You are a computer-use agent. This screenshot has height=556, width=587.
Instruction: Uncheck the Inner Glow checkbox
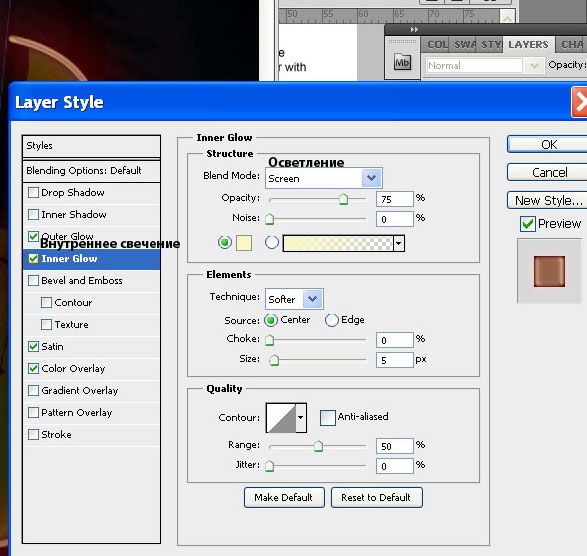[33, 258]
